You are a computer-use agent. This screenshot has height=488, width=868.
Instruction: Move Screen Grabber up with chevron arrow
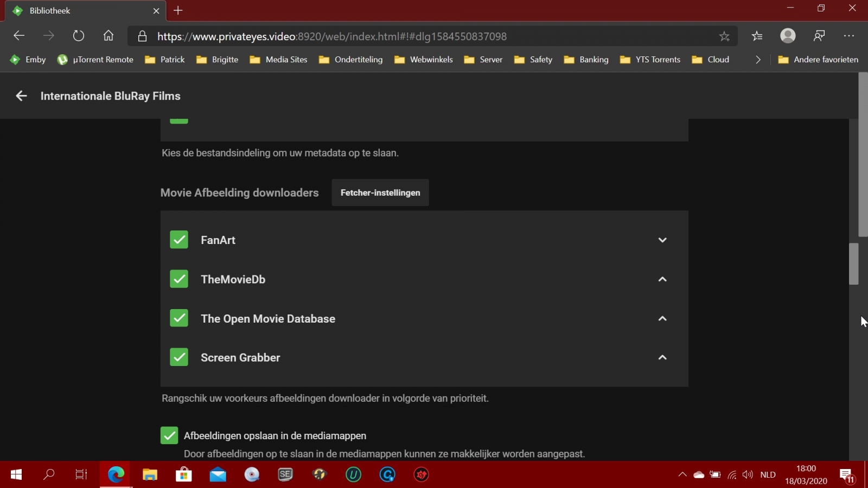pyautogui.click(x=662, y=357)
